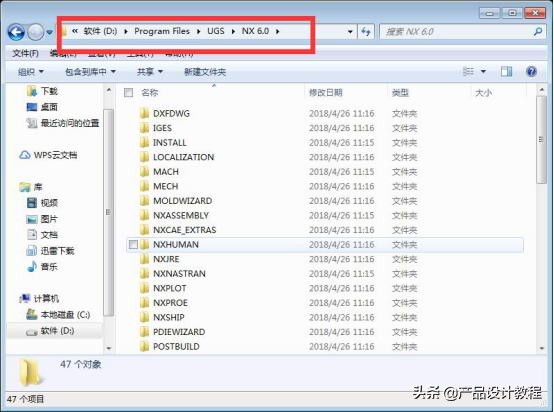Select the NXASSEMBLY folder icon

144,215
